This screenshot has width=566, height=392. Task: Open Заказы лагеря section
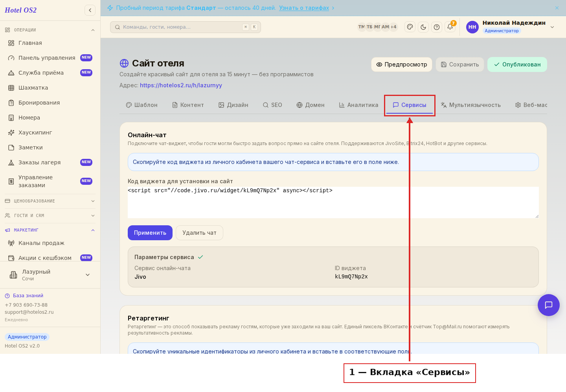pos(50,162)
